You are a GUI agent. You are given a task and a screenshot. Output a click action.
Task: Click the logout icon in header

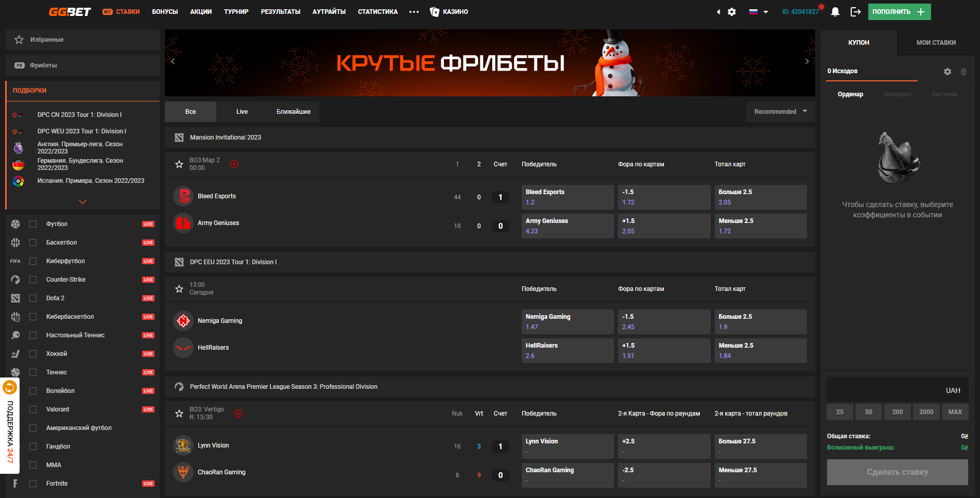[856, 12]
